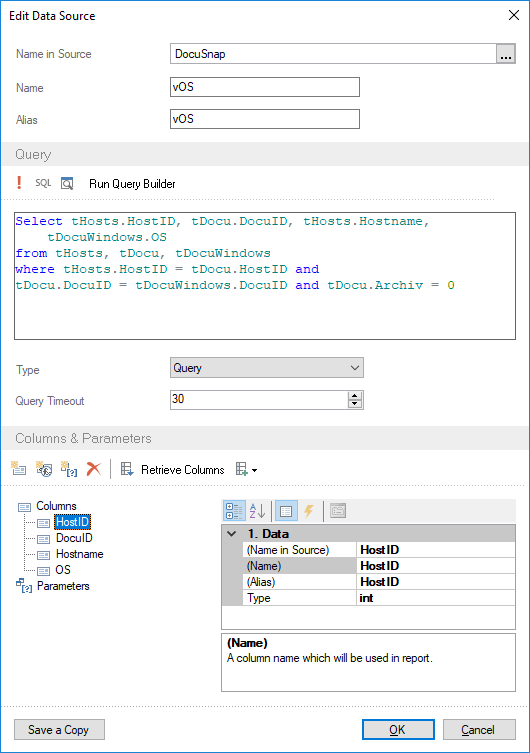
Task: Select the OS column in the tree
Action: tap(63, 570)
